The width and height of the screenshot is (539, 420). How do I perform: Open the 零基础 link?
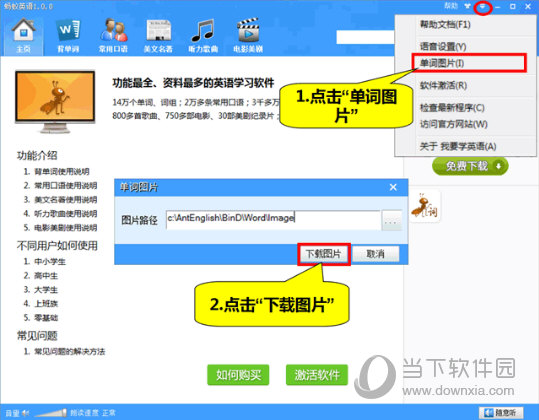[x=46, y=318]
